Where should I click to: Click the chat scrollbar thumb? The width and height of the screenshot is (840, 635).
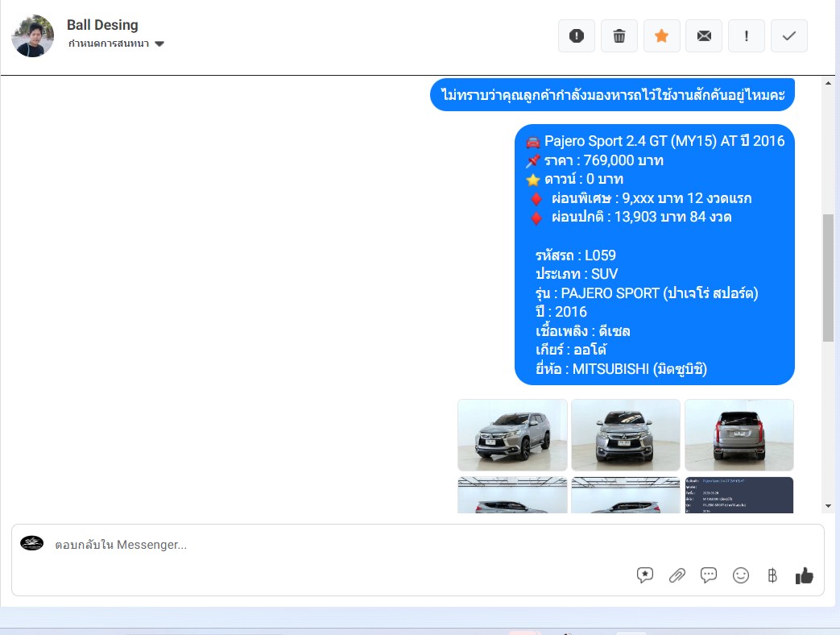pyautogui.click(x=828, y=277)
